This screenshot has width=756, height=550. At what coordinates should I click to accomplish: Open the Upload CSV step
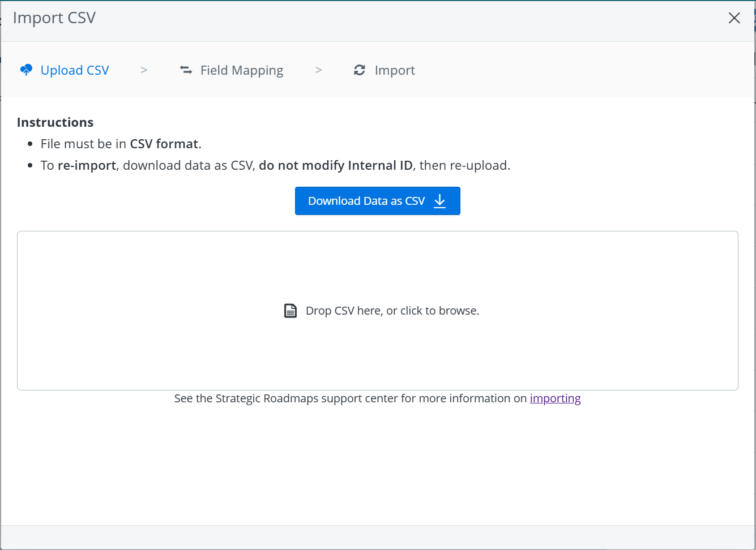[x=74, y=70]
